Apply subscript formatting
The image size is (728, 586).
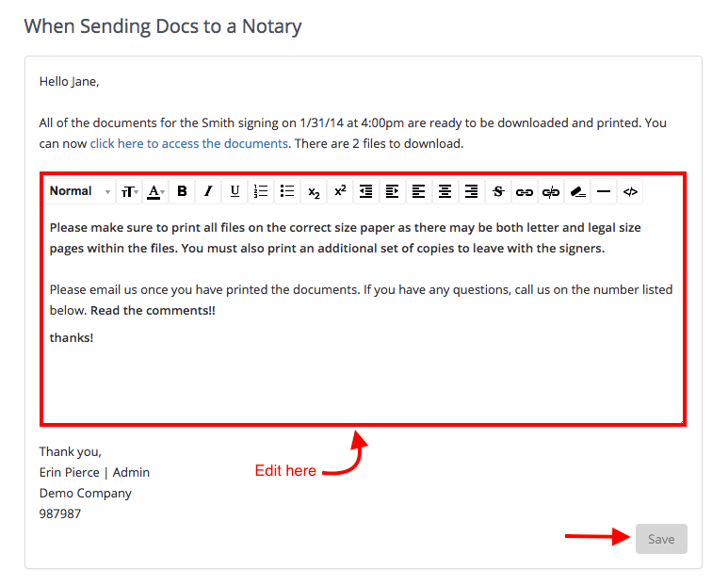pyautogui.click(x=314, y=191)
